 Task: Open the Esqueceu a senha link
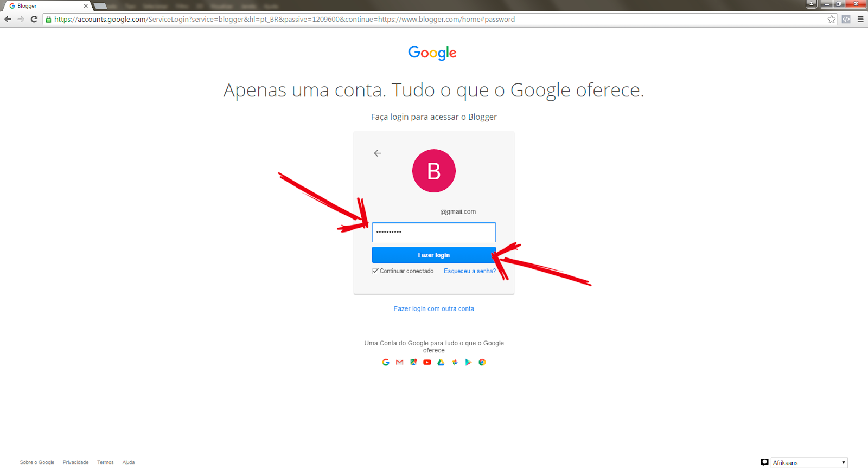470,271
